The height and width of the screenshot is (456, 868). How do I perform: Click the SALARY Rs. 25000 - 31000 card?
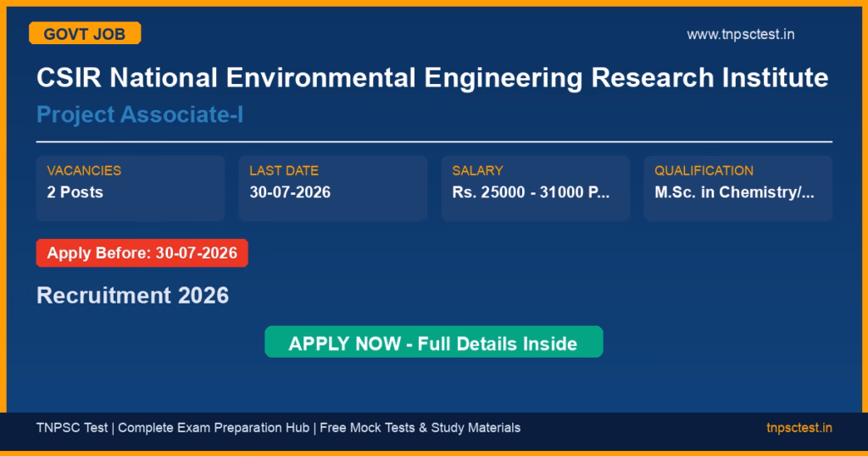[536, 189]
